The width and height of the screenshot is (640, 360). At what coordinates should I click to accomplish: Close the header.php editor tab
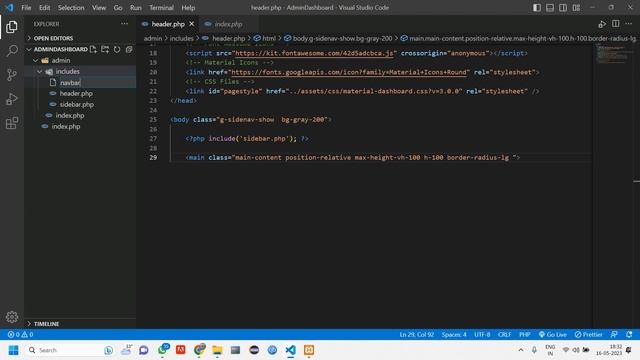click(191, 24)
